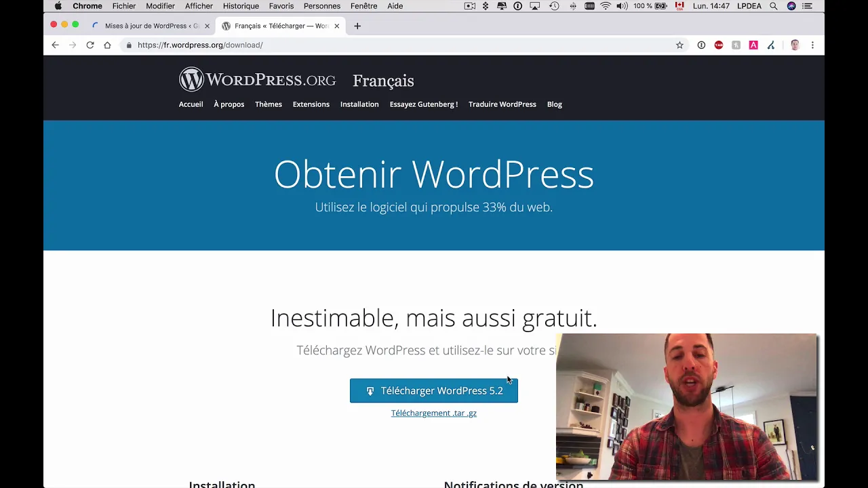Open the Chrome profile avatar
Image resolution: width=868 pixels, height=488 pixels.
coord(795,45)
